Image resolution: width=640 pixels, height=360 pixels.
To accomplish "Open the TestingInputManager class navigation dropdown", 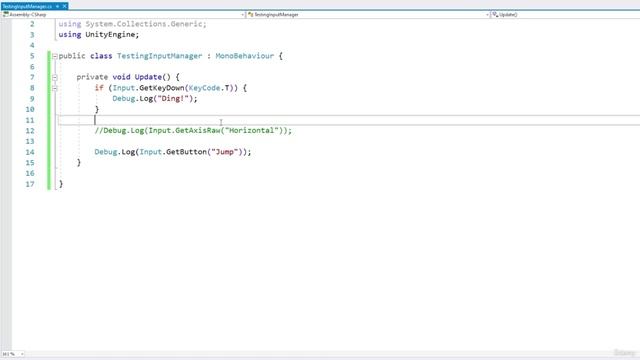I will (x=487, y=15).
